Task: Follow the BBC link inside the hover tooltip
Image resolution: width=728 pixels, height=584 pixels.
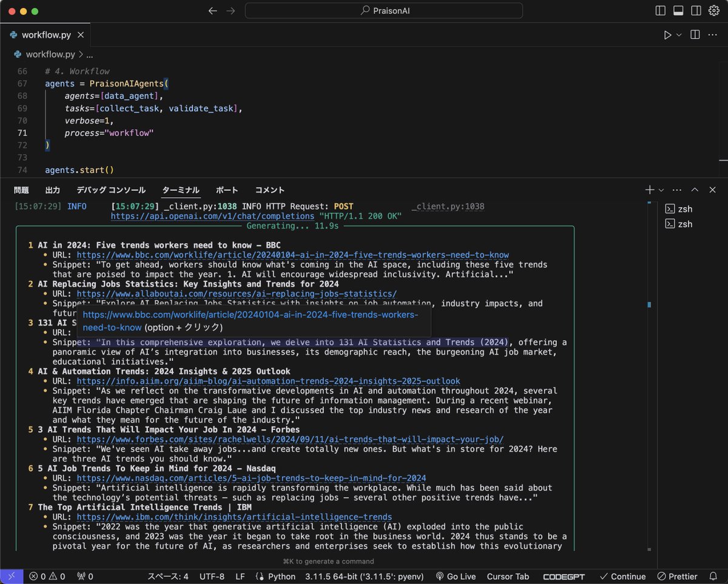Action: tap(251, 321)
